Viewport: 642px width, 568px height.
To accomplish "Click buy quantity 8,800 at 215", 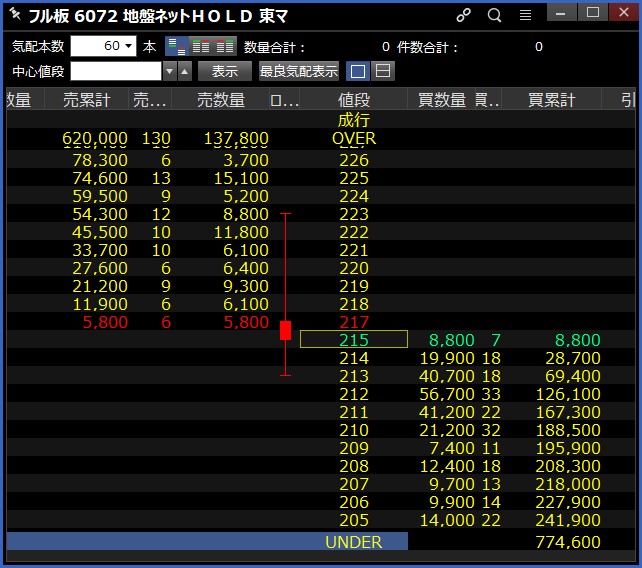I will (x=452, y=340).
